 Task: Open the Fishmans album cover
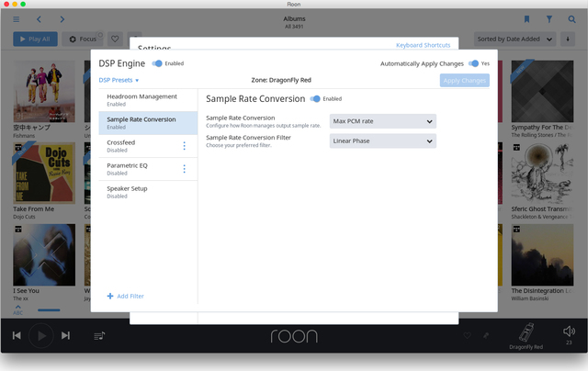[44, 92]
